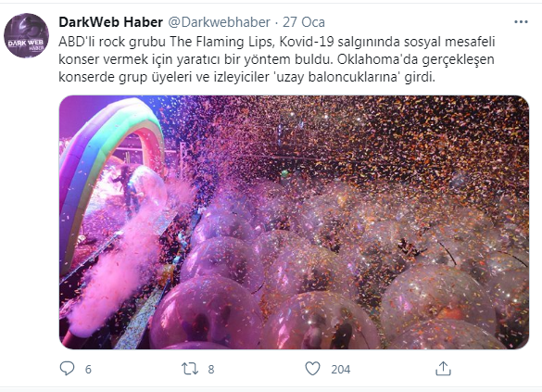This screenshot has width=542, height=392.
Task: View the 8 retweets count
Action: (x=211, y=369)
